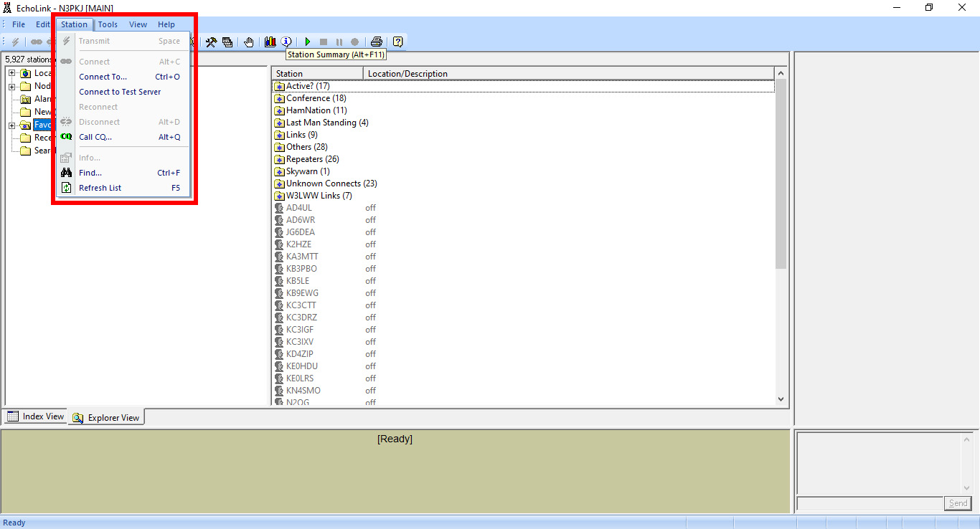Viewport: 980px width, 529px height.
Task: Open the File menu
Action: 19,24
